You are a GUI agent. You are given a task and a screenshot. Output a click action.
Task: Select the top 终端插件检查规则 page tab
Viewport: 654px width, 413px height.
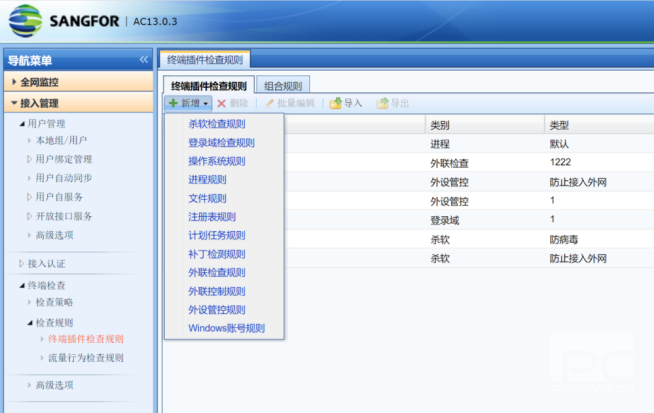205,60
